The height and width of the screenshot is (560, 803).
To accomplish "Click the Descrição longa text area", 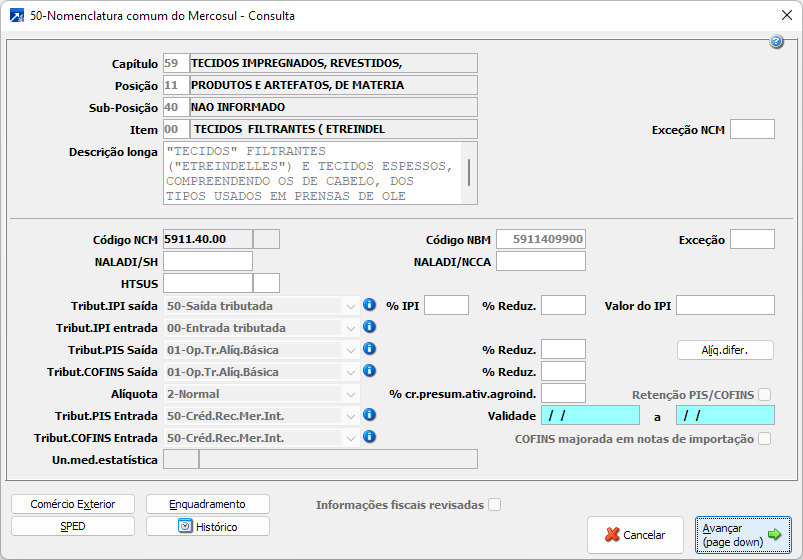I will [312, 173].
